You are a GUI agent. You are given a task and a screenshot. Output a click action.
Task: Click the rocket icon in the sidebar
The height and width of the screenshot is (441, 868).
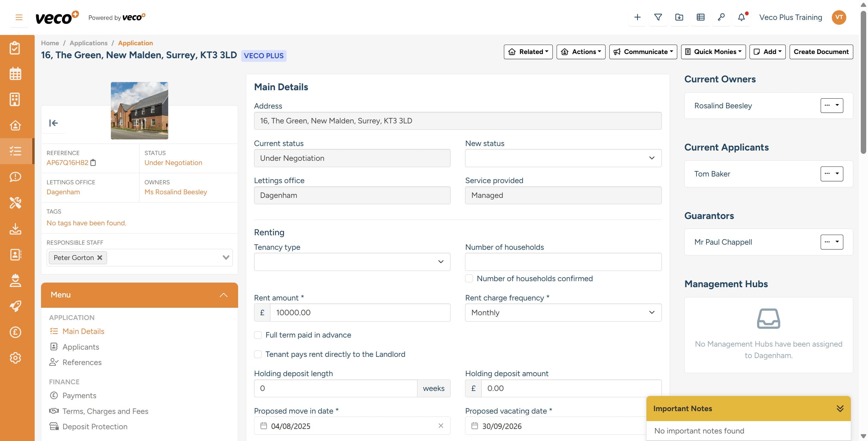coord(15,306)
